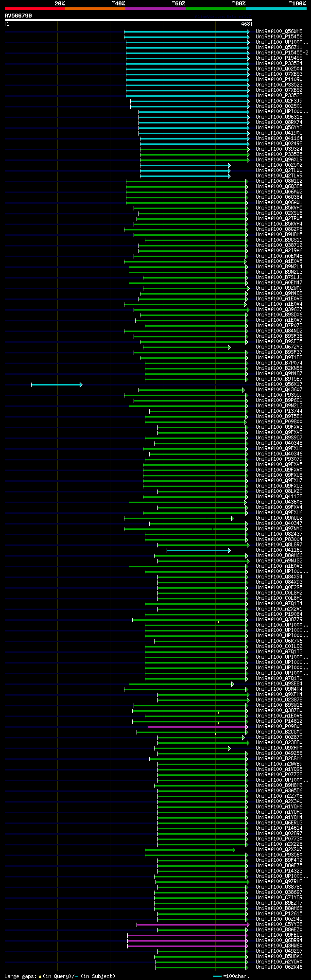Select UniRef100_Q39627 entry

click(279, 309)
